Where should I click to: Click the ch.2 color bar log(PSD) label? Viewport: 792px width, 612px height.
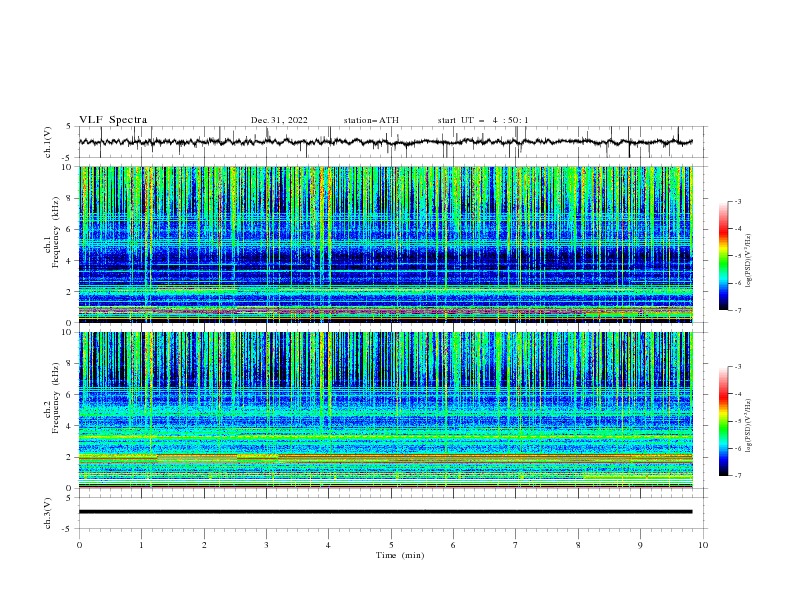coord(749,426)
